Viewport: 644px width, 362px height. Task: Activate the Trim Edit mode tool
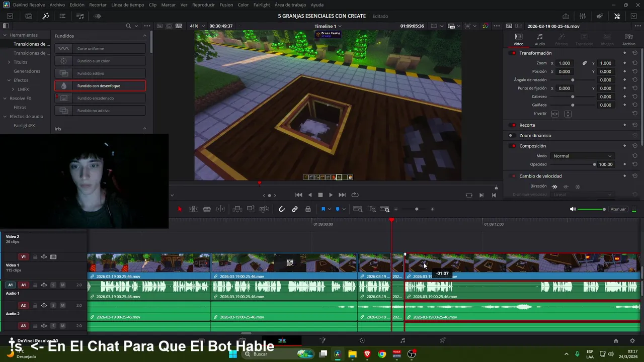point(193,209)
